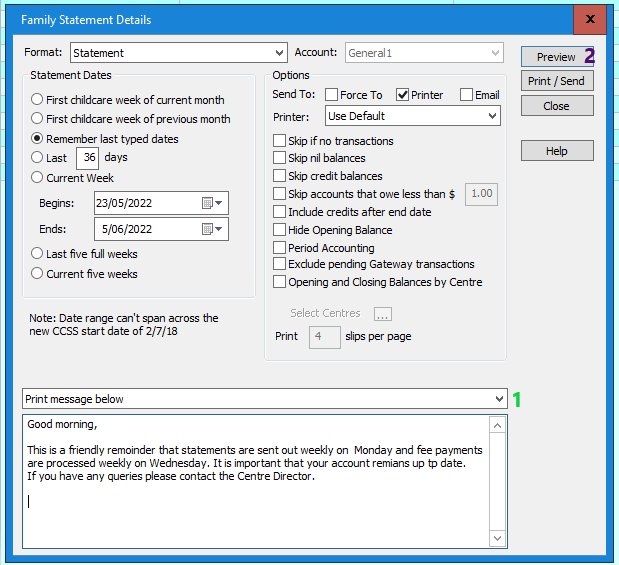Enable Skip credit balances

click(279, 175)
